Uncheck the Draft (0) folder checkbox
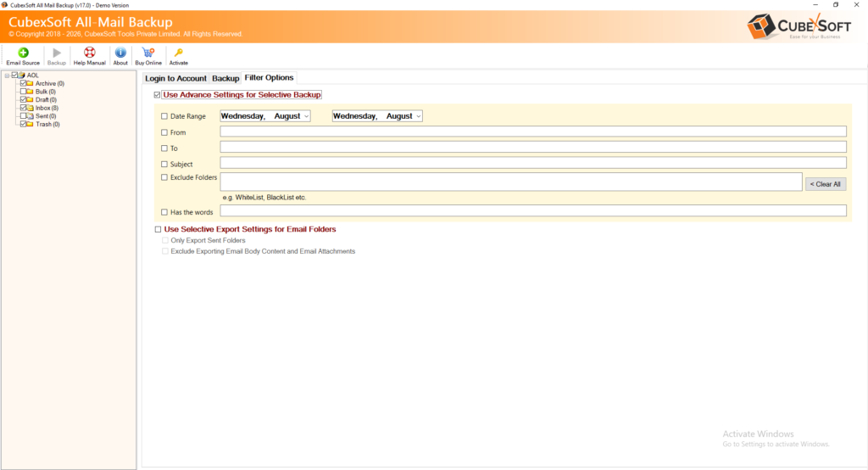 (x=23, y=100)
